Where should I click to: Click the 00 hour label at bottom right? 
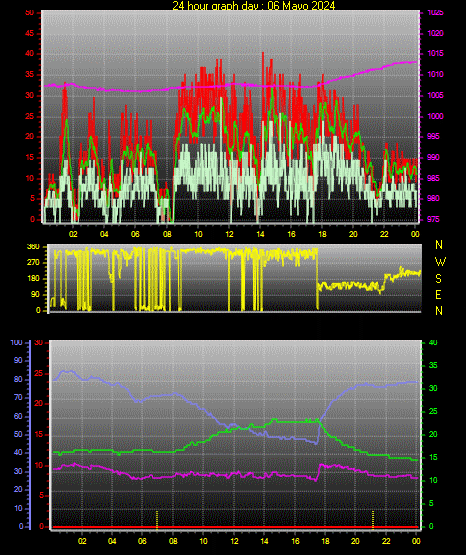coord(416,541)
